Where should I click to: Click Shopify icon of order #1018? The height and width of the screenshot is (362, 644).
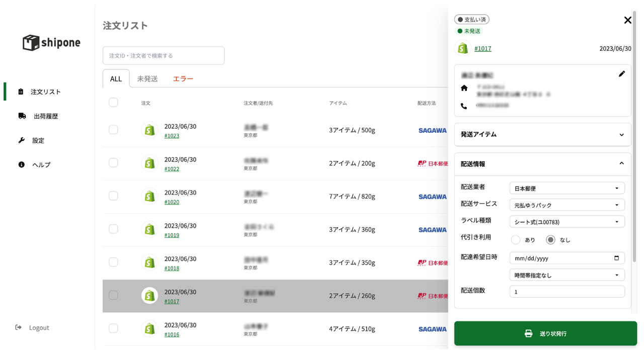pyautogui.click(x=149, y=262)
